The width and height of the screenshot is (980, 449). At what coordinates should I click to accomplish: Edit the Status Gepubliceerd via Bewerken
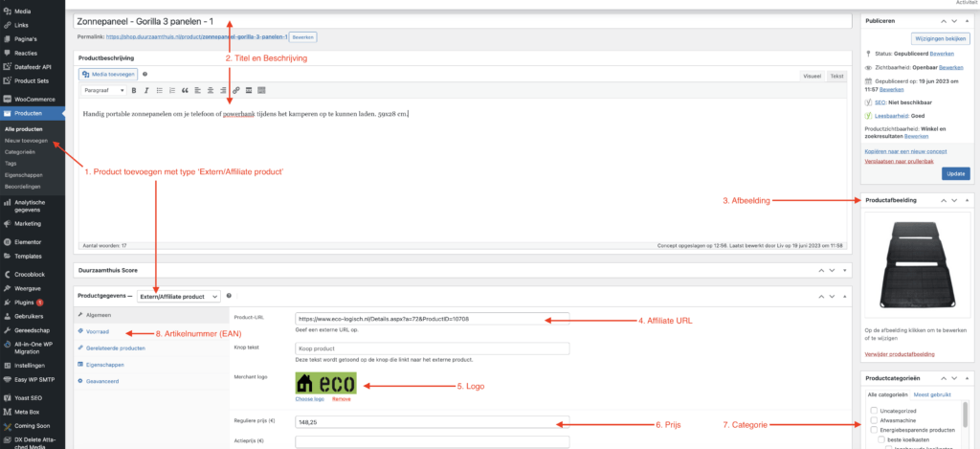click(x=942, y=54)
